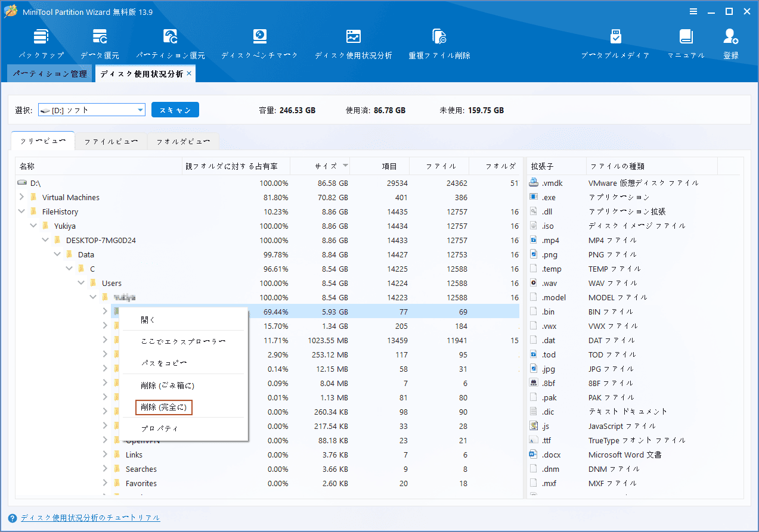Sort by the 名称 column header
Viewport: 759px width, 532px height.
tap(99, 166)
